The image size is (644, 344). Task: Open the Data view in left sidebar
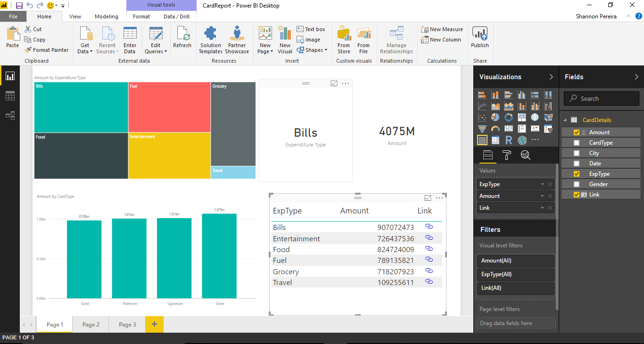click(x=10, y=96)
